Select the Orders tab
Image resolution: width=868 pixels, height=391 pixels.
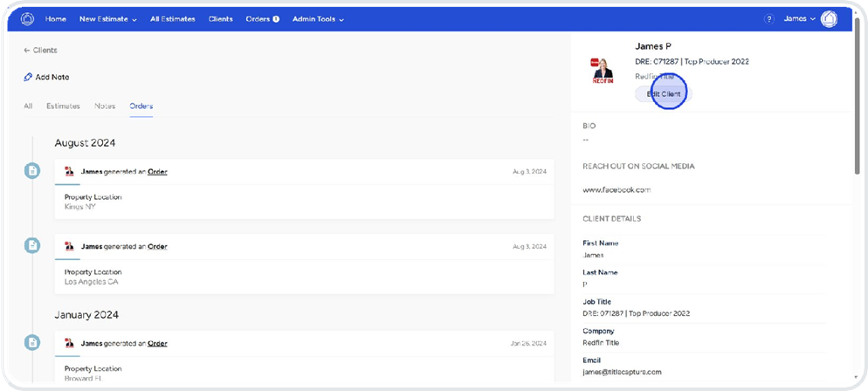tap(141, 106)
